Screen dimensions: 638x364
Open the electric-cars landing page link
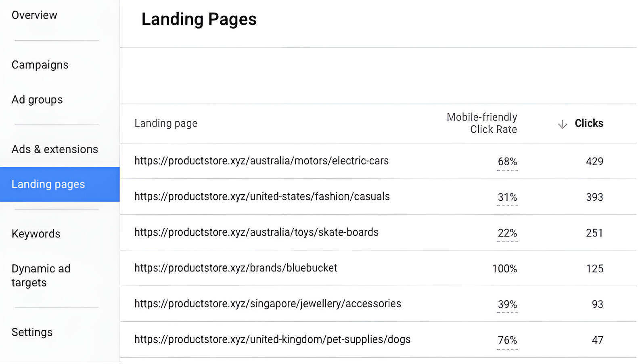tap(261, 160)
